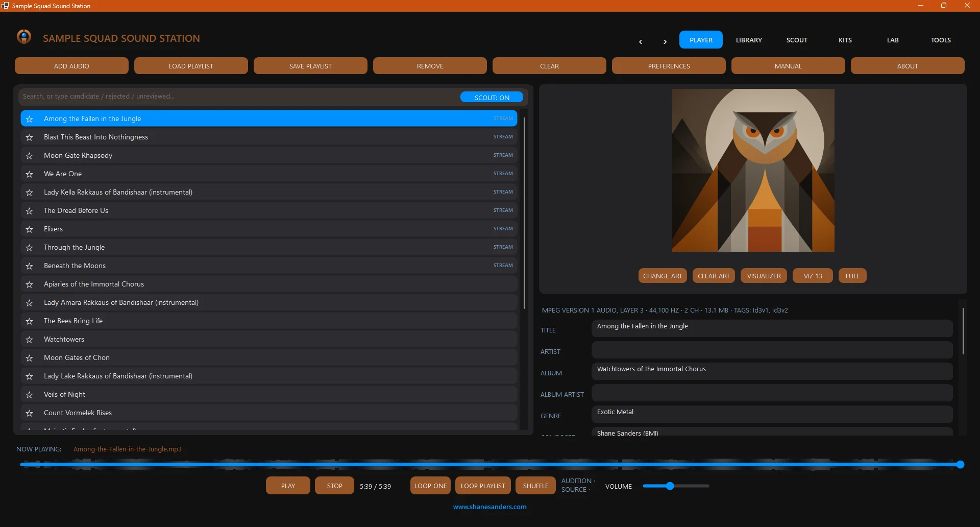The image size is (980, 527).
Task: Go back with the left arrow navigation
Action: pos(641,41)
